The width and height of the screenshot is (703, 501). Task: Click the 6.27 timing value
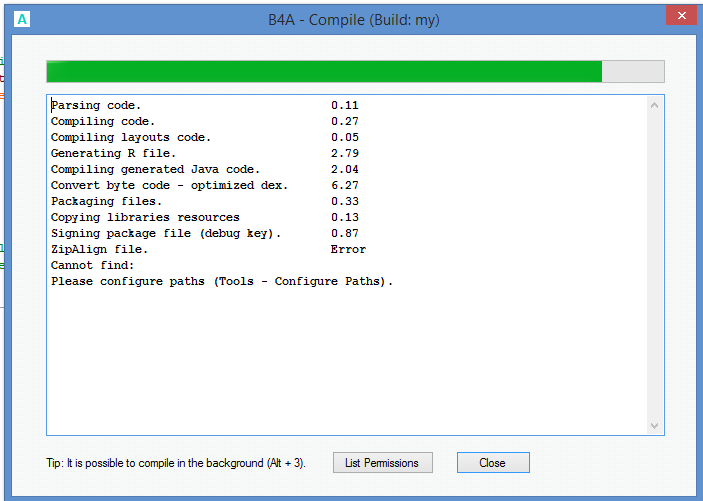pos(345,185)
